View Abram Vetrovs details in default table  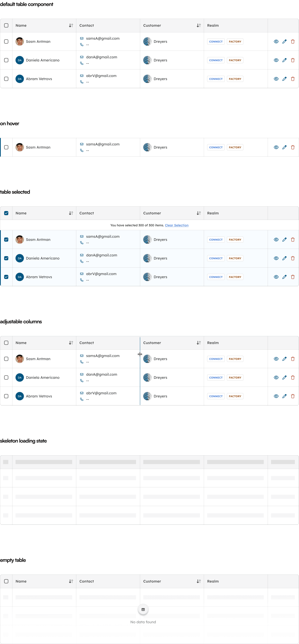pyautogui.click(x=276, y=79)
